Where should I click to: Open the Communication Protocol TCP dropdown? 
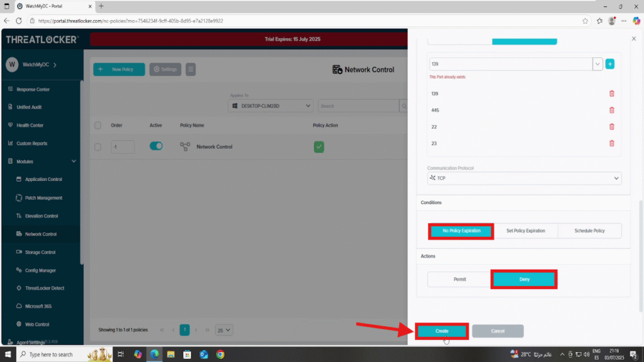(x=524, y=178)
